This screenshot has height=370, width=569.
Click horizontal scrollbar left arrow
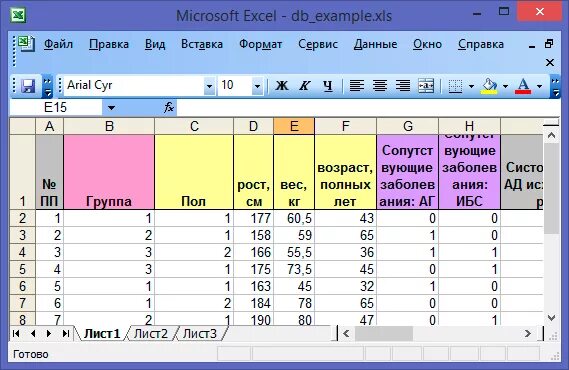coord(346,333)
